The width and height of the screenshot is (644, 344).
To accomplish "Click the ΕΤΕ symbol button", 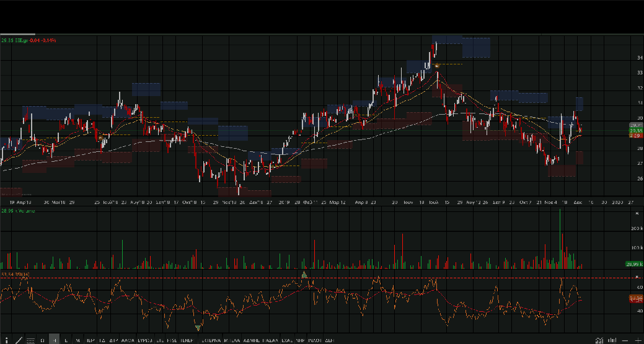I will pos(160,340).
